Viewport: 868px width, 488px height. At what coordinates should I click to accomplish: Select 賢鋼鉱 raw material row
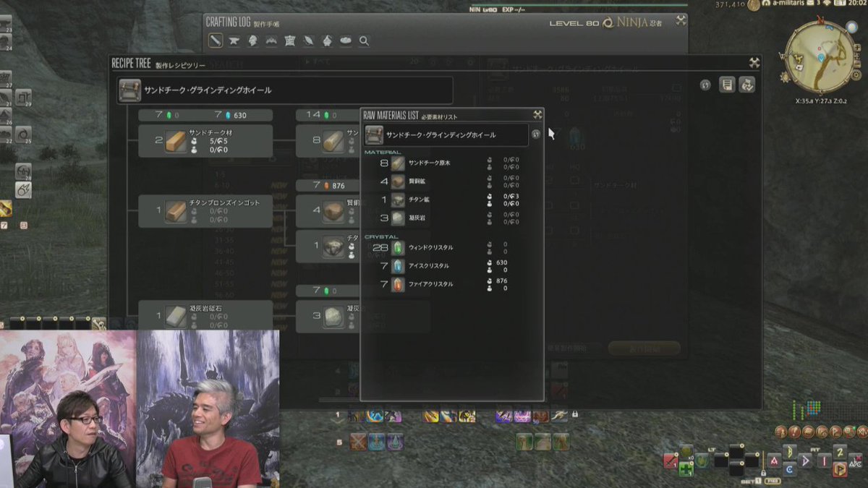click(x=453, y=181)
